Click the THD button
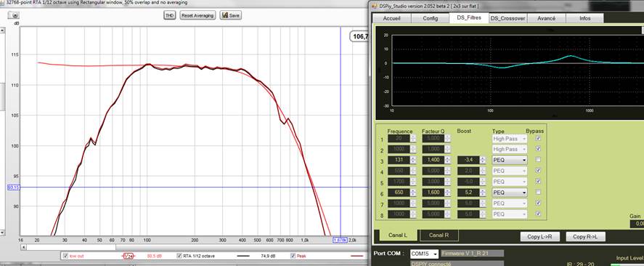This screenshot has height=266, width=644. click(168, 15)
